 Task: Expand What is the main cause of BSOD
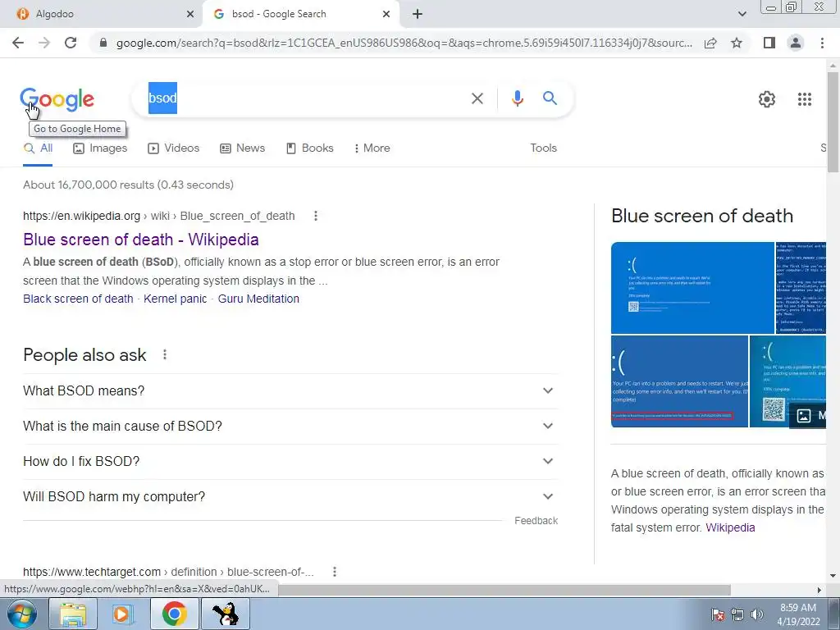coord(290,427)
